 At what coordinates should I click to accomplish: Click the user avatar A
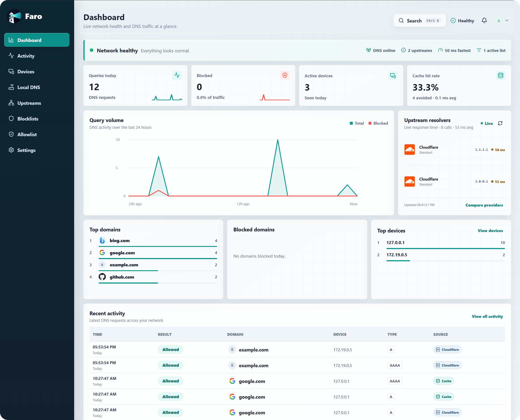coord(498,21)
